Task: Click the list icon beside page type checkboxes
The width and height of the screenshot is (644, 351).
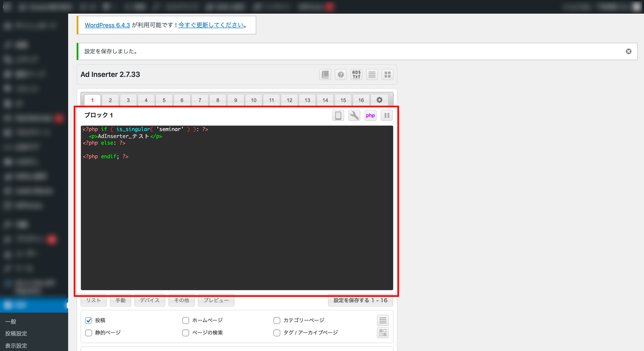Action: 383,320
